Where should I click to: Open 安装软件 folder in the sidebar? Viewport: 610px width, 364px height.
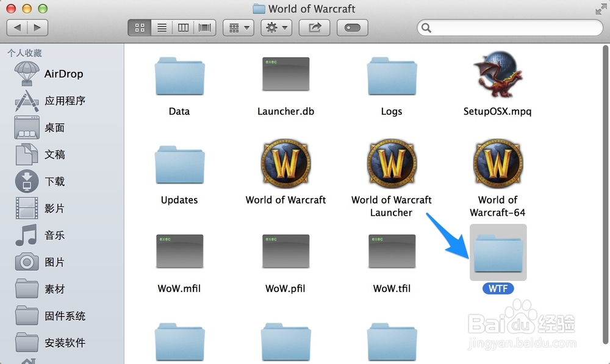pyautogui.click(x=49, y=343)
